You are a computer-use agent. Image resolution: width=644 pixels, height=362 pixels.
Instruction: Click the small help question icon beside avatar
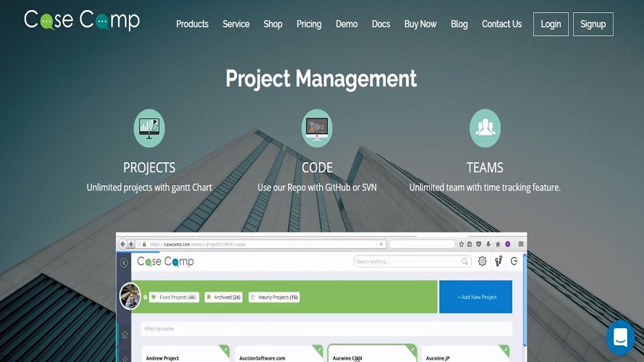[145, 297]
